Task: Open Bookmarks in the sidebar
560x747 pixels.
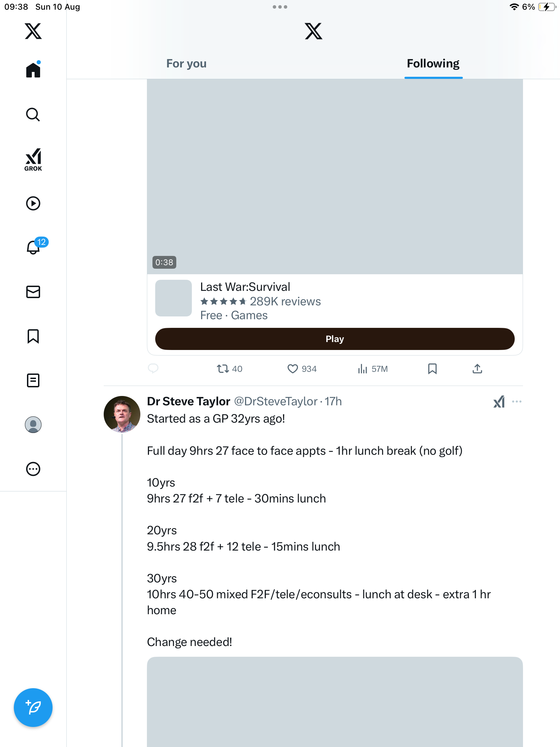Action: coord(33,336)
